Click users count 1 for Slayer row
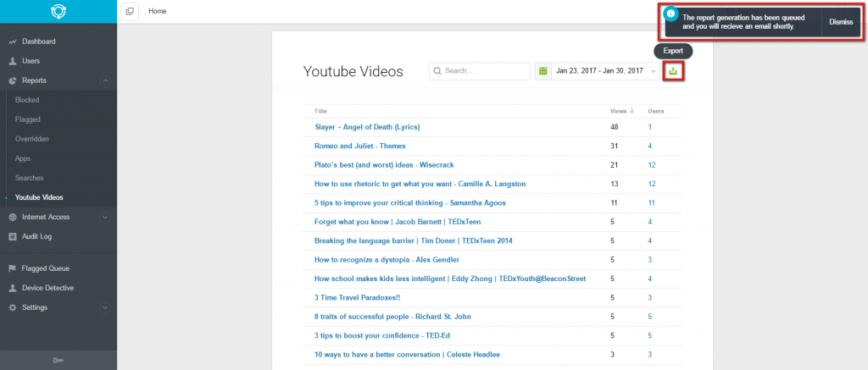This screenshot has width=868, height=370. click(x=650, y=127)
